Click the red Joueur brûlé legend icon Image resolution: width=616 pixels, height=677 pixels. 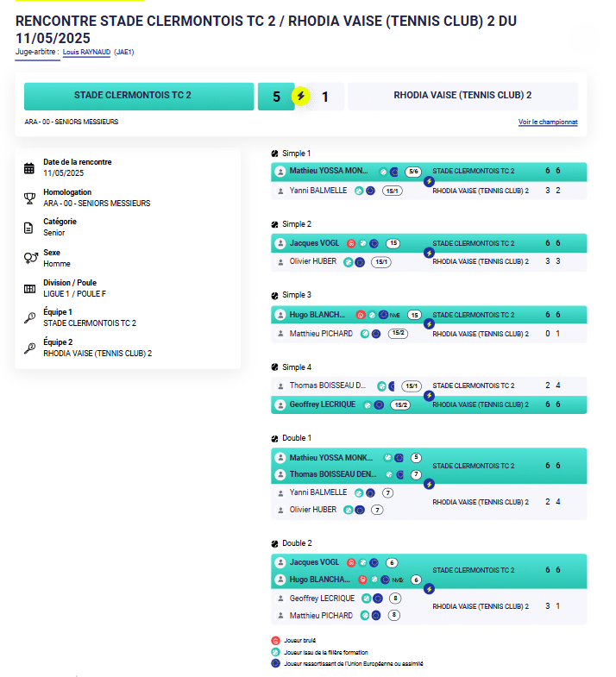point(275,641)
